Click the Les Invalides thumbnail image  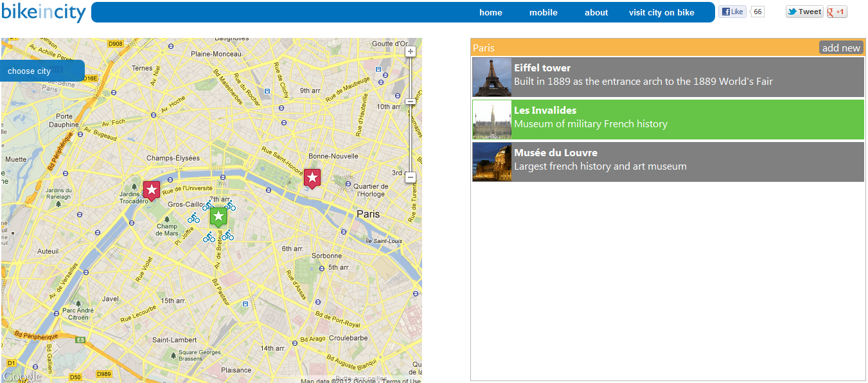click(492, 120)
